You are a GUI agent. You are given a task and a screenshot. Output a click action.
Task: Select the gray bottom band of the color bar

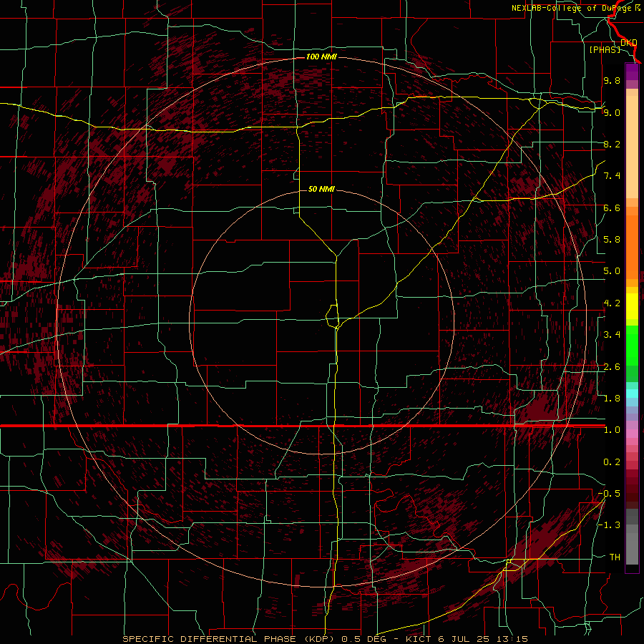point(632,545)
